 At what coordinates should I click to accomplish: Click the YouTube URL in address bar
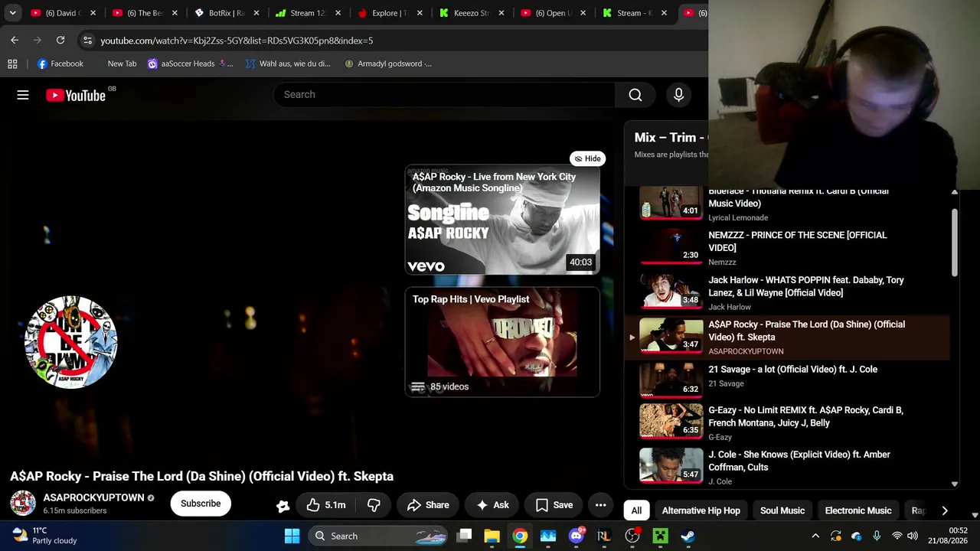point(237,41)
